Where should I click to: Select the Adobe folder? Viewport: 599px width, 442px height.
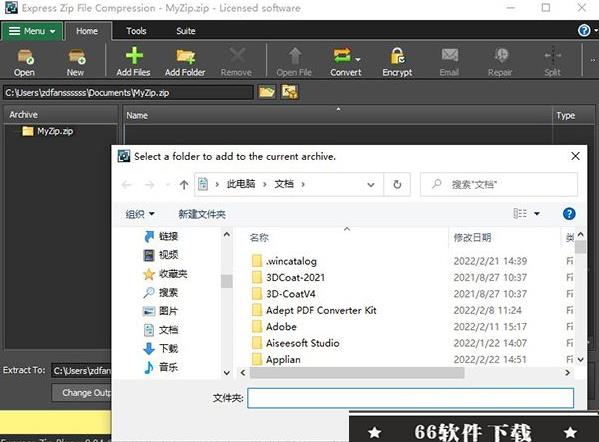[274, 327]
